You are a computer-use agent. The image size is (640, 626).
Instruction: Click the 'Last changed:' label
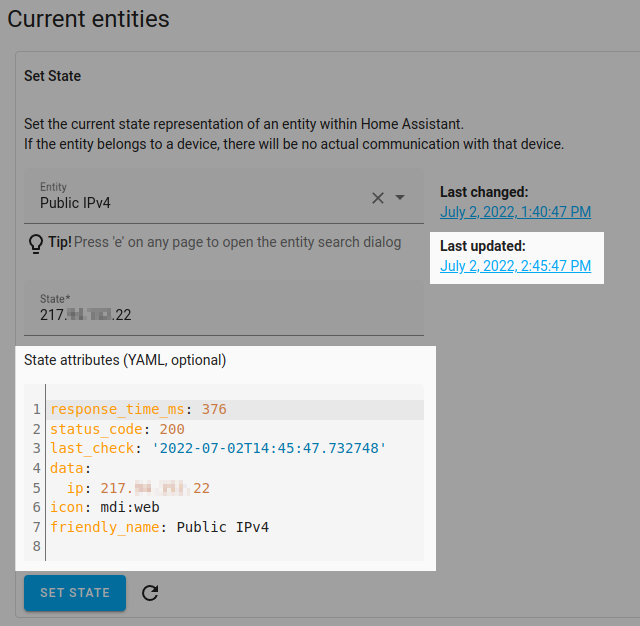[x=484, y=192]
